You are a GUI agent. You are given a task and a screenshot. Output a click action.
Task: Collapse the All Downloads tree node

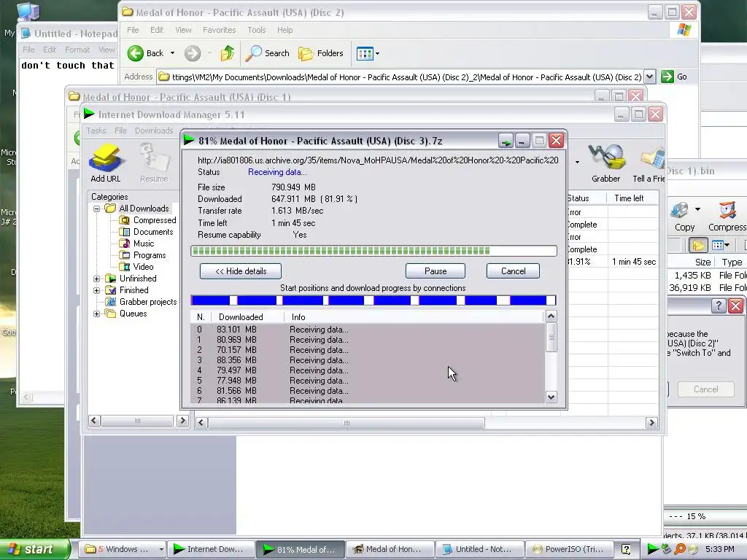pyautogui.click(x=97, y=209)
